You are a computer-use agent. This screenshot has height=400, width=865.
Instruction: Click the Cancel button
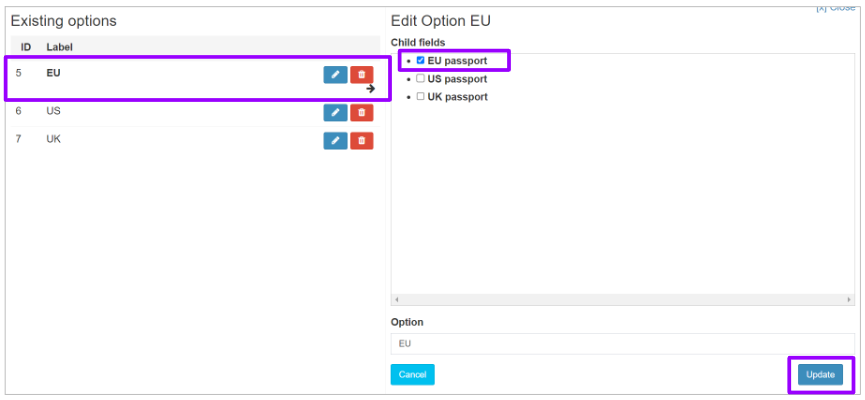tap(413, 375)
